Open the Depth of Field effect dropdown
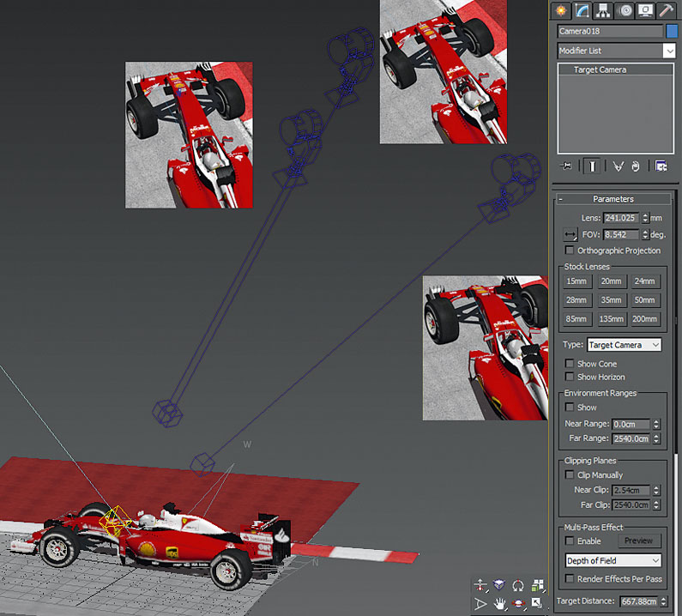 (613, 561)
